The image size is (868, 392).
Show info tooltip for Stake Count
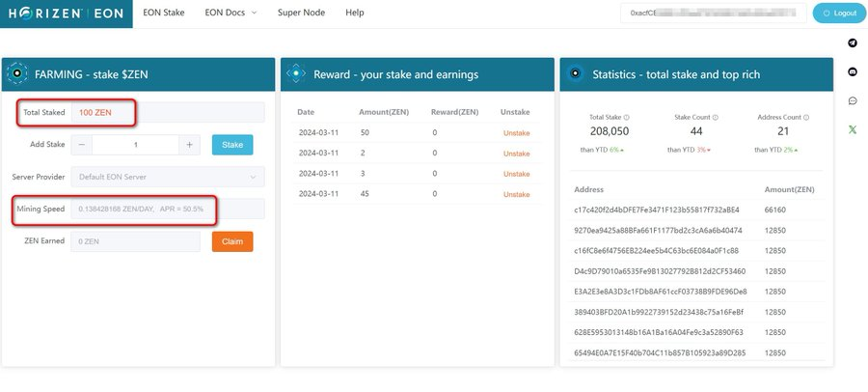[716, 118]
